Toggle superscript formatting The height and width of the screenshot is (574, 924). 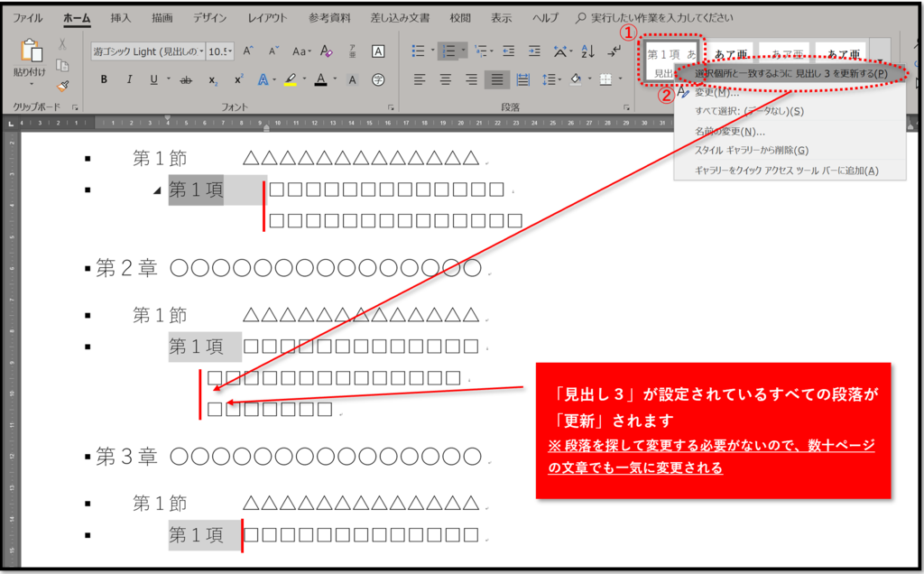pos(238,79)
